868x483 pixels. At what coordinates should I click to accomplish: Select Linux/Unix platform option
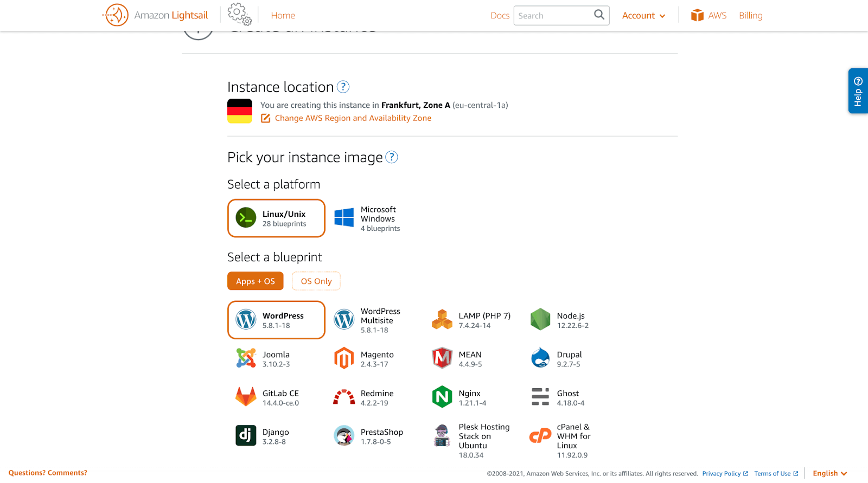click(x=276, y=218)
